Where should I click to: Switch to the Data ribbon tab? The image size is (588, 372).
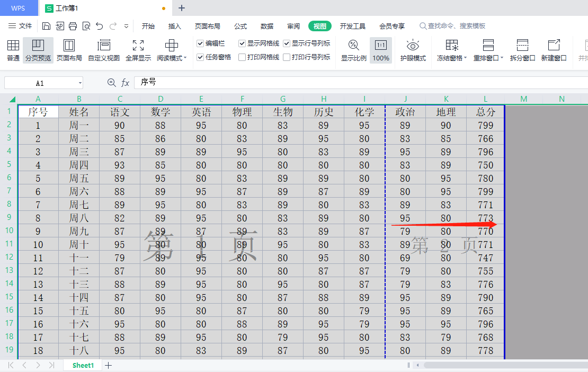coord(267,26)
